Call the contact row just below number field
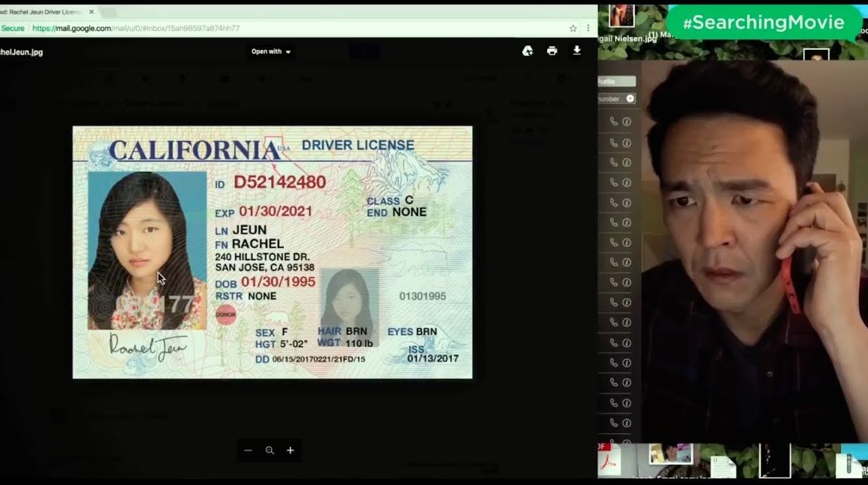Viewport: 868px width, 485px height. [614, 122]
